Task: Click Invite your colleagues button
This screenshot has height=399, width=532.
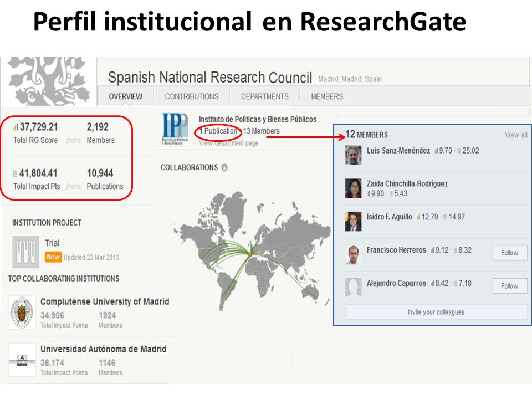Action: click(x=436, y=312)
